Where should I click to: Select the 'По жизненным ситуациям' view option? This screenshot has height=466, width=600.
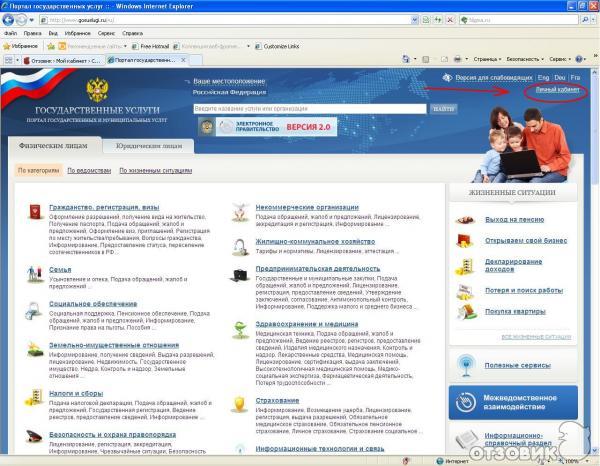pos(156,171)
